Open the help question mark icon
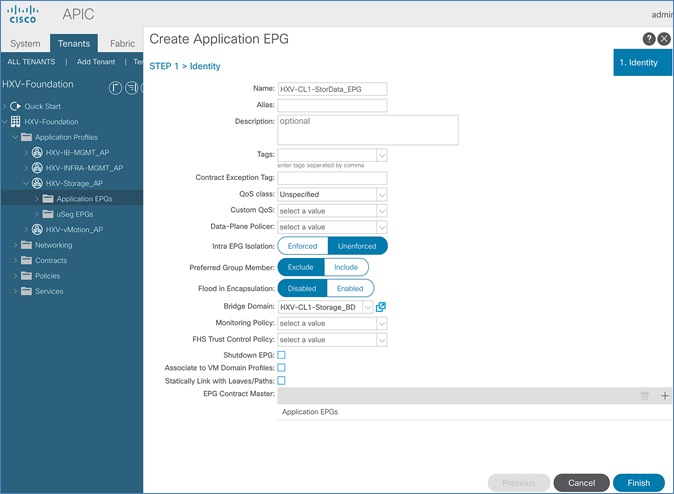This screenshot has width=674, height=494. [x=649, y=39]
